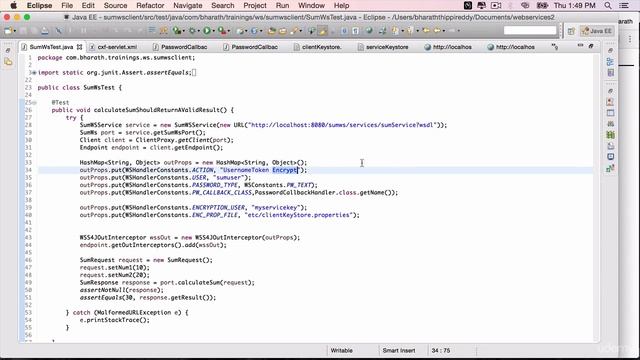Show hidden editor tabs list

pos(555,47)
